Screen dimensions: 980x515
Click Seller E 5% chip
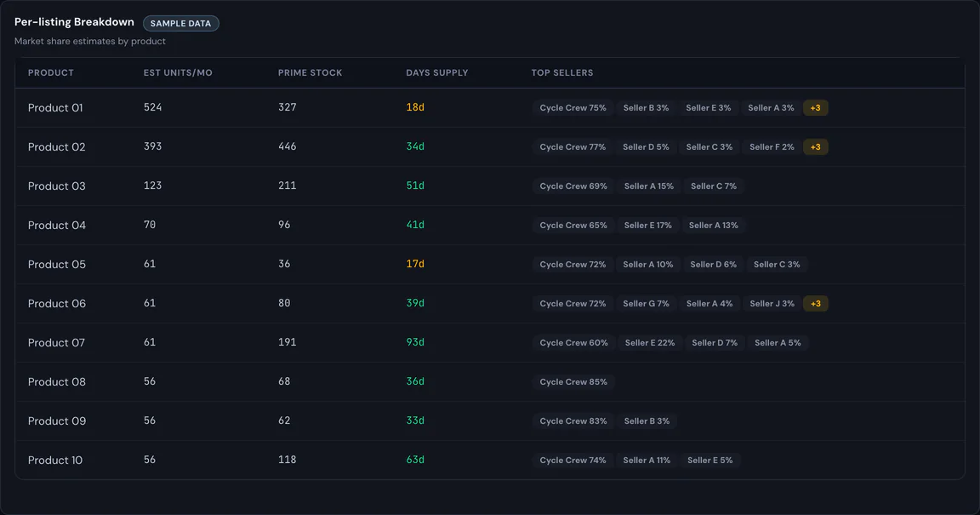(710, 460)
